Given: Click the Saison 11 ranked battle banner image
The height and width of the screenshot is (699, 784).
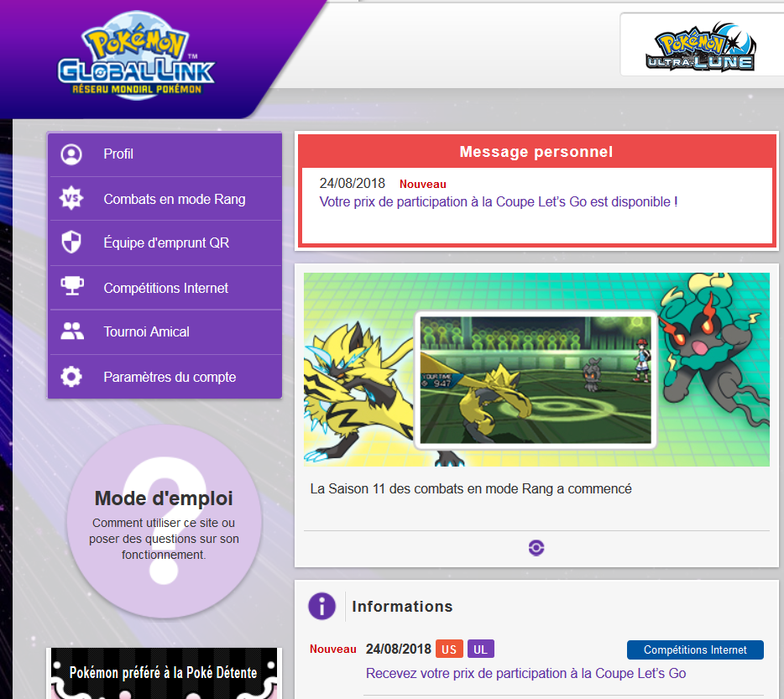Looking at the screenshot, I should click(x=536, y=369).
